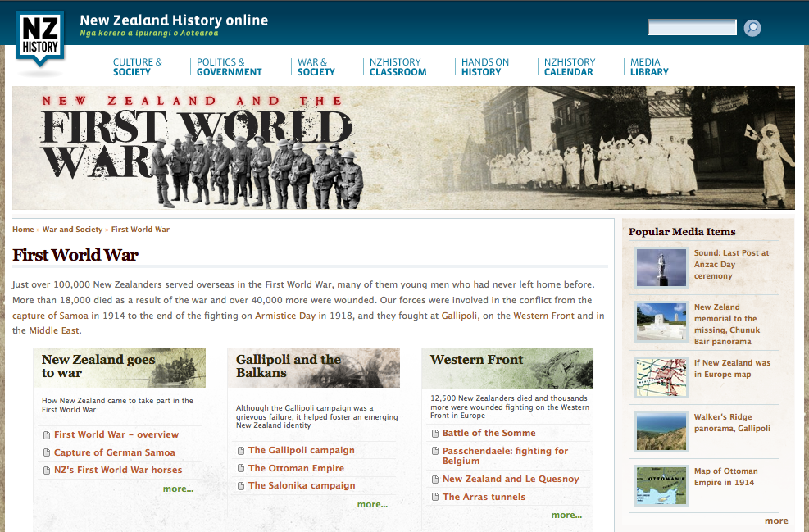Open Walker's Ridge panorama thumbnail
809x532 pixels.
[x=661, y=431]
